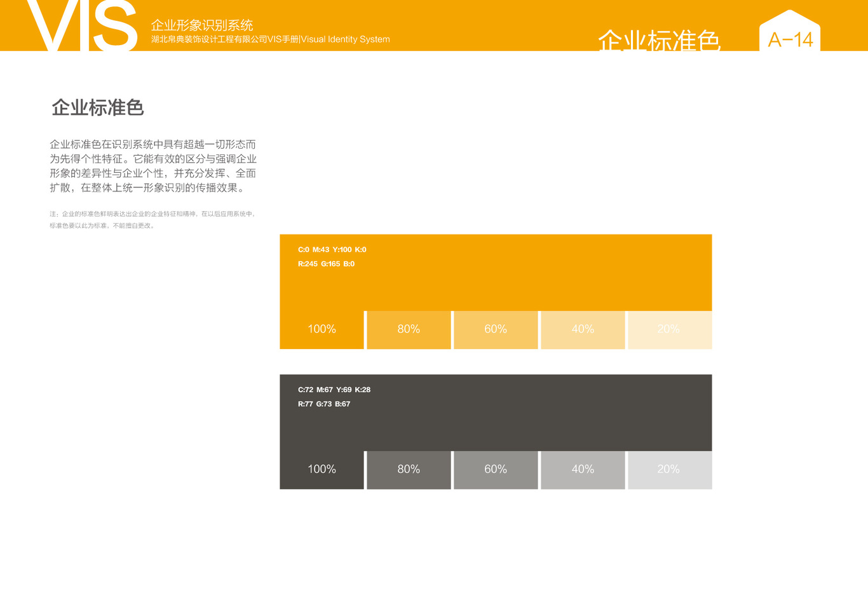Click the body paragraph starting '企业标准色在识别系统'
The width and height of the screenshot is (868, 614).
[x=153, y=166]
